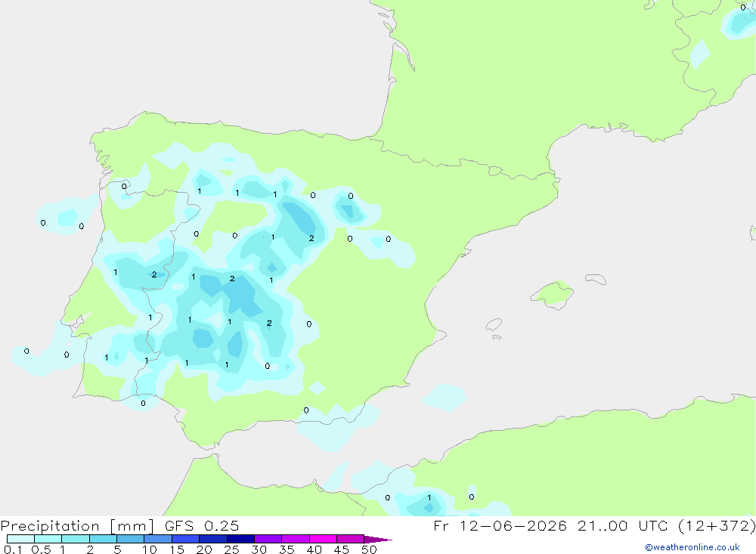Pick the 10–15 mm legend color swatch
756x554 pixels.
point(158,539)
